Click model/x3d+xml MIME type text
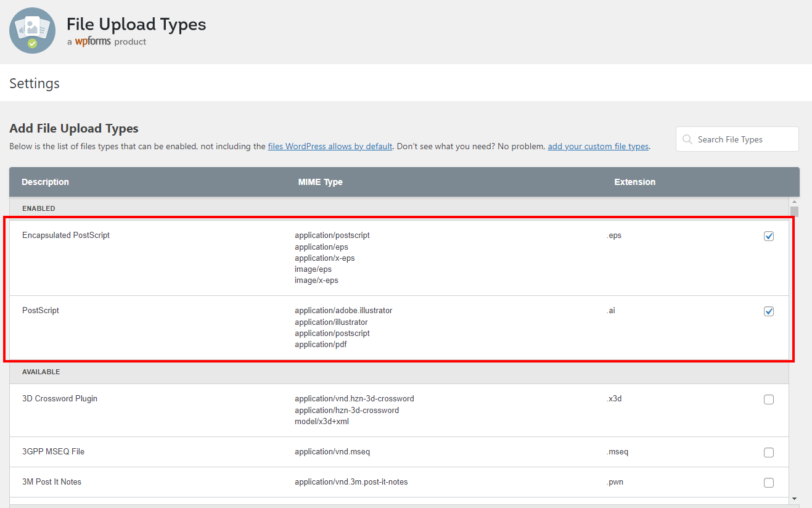 click(322, 422)
